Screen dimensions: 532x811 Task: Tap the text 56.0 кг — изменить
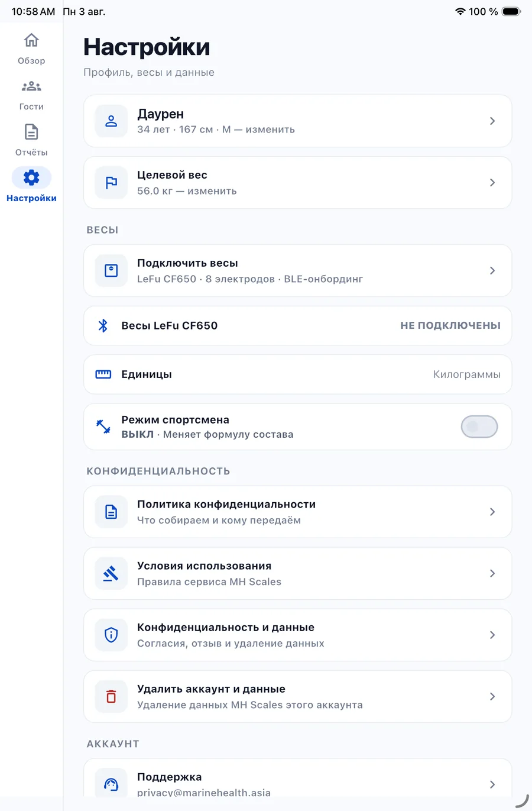pos(187,191)
